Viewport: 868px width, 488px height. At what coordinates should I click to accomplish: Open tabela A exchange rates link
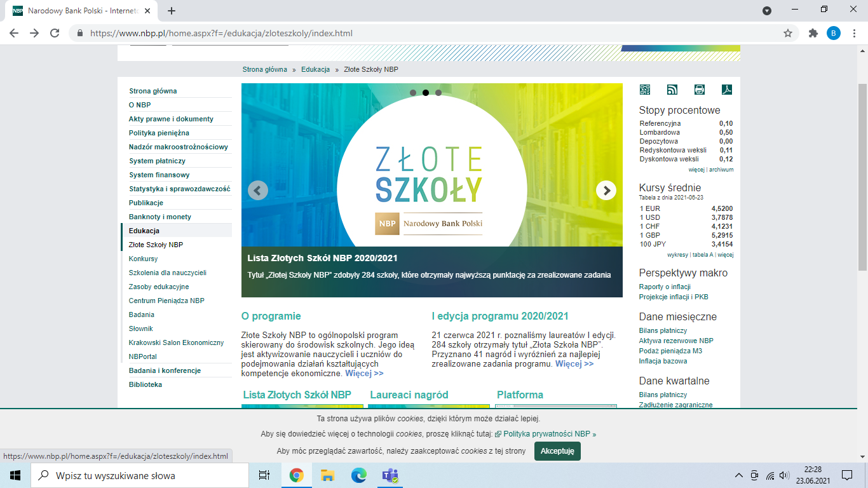[x=703, y=255]
